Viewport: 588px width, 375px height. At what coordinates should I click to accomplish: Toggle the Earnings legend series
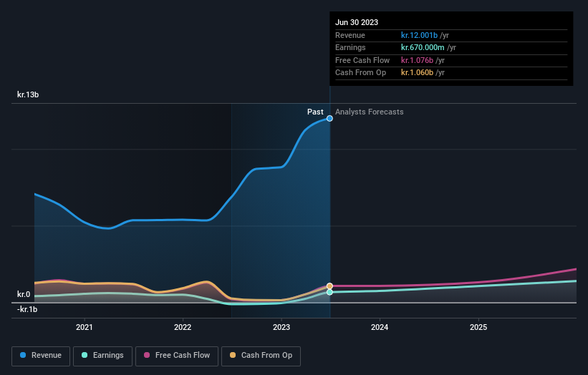coord(102,356)
